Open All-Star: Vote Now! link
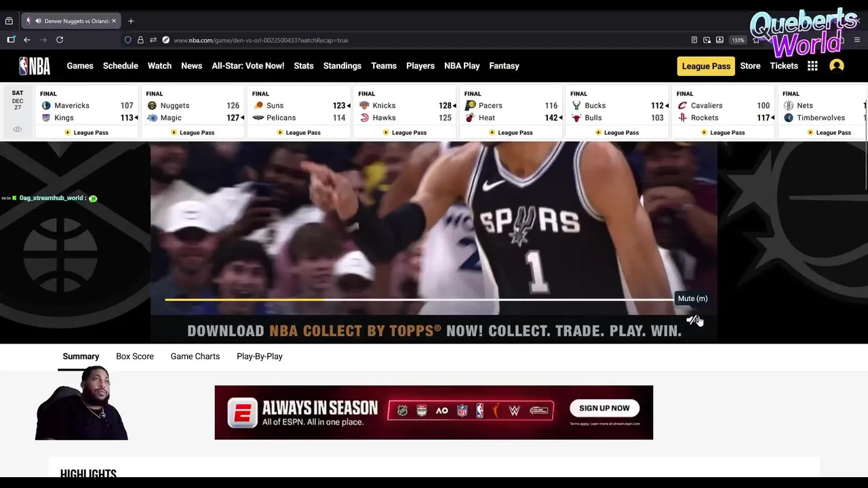This screenshot has height=488, width=868. point(248,66)
